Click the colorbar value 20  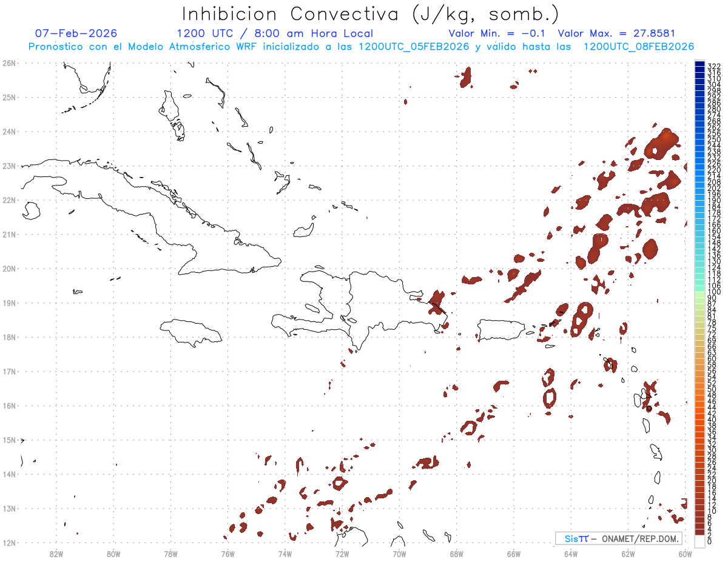pyautogui.click(x=713, y=481)
